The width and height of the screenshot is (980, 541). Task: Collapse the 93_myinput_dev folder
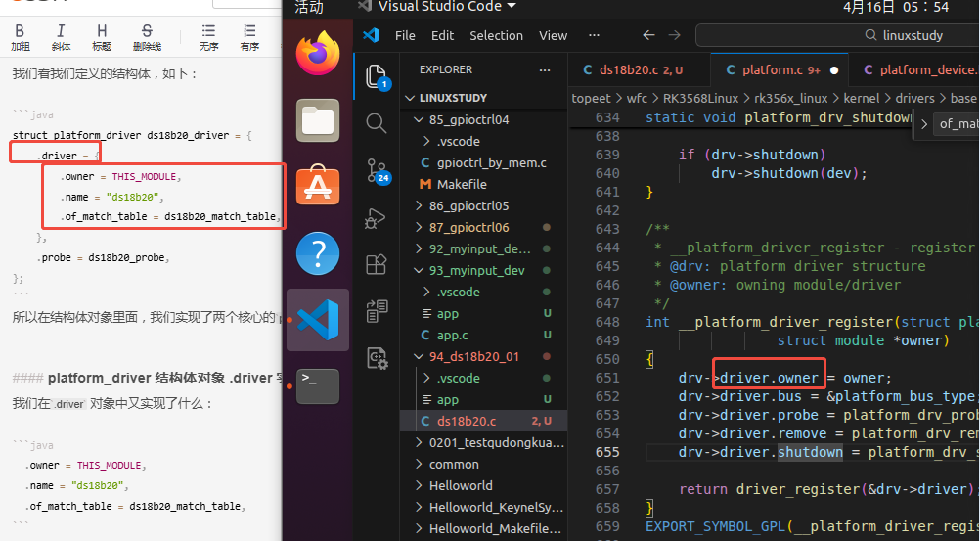point(484,270)
